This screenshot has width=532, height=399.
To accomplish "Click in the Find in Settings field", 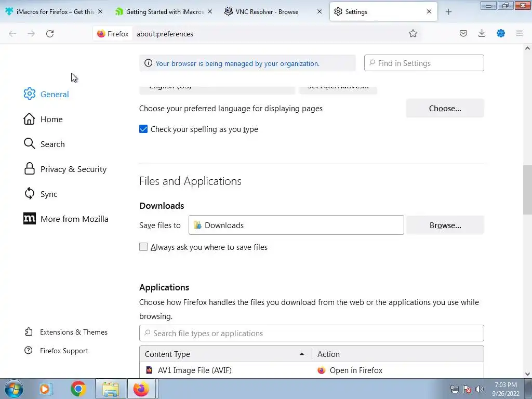I will coord(424,63).
